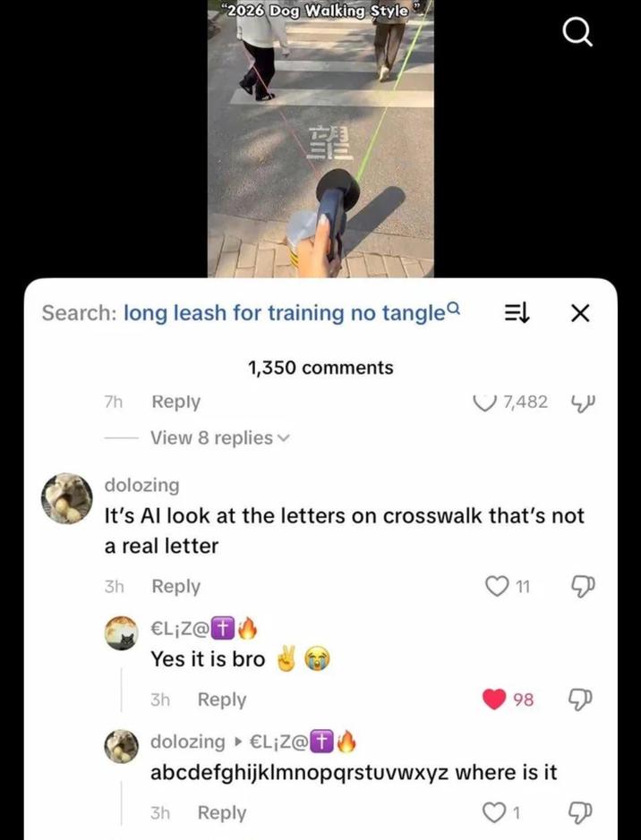Open dolozing's profile picture on main comment

67,498
